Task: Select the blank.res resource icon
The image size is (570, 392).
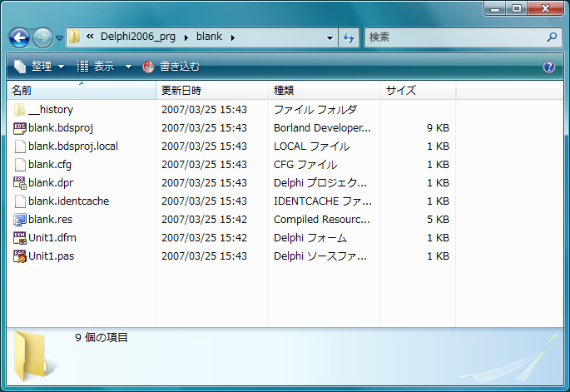Action: pos(20,220)
